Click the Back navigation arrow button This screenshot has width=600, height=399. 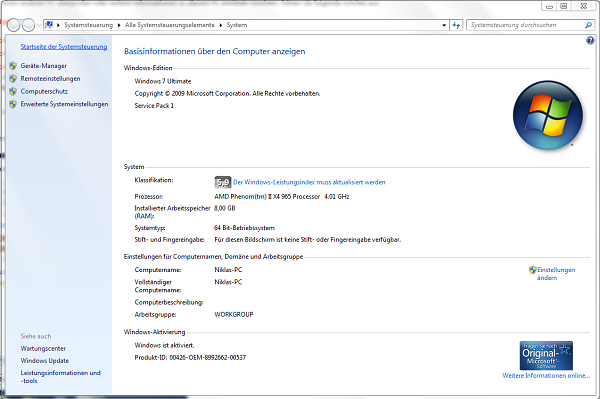click(13, 25)
